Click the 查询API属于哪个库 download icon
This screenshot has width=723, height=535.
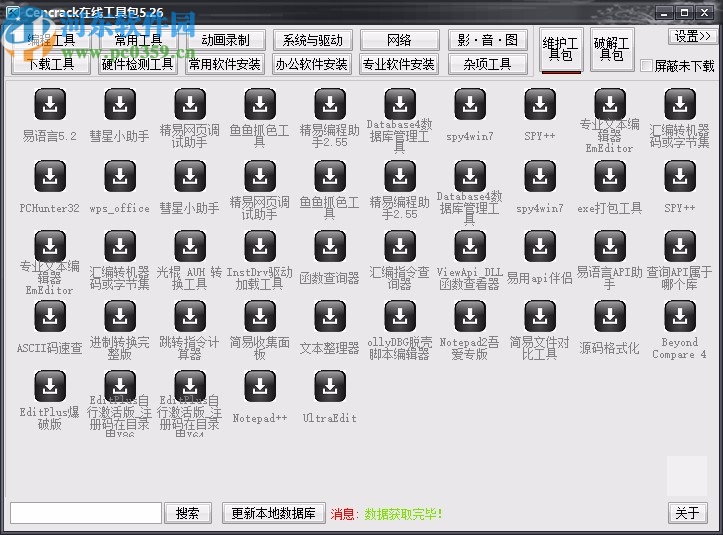pyautogui.click(x=680, y=246)
